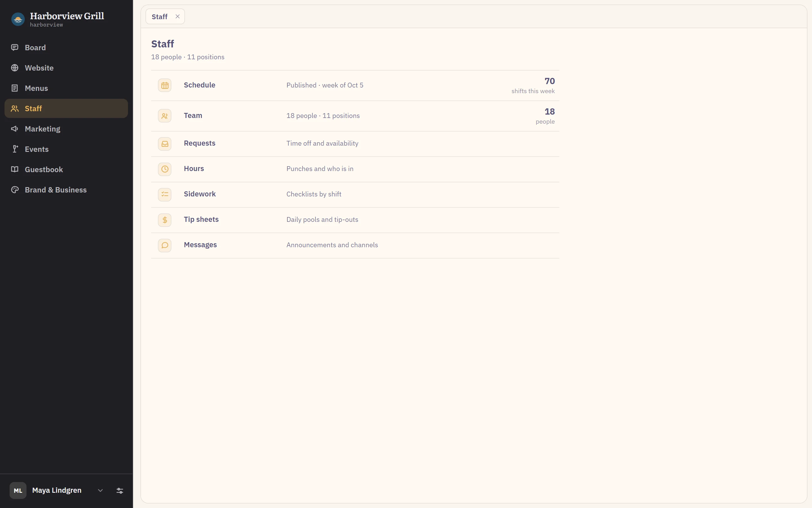
Task: Open the Guestbook section
Action: click(x=66, y=169)
